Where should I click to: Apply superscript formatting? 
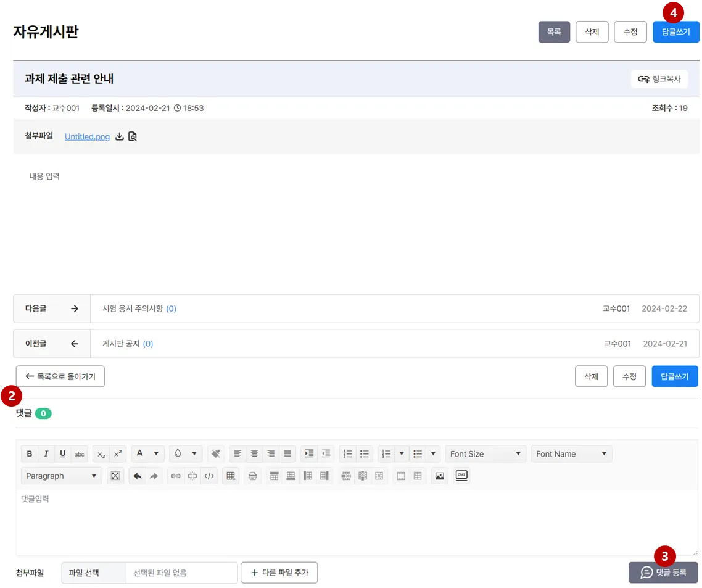[x=118, y=453]
